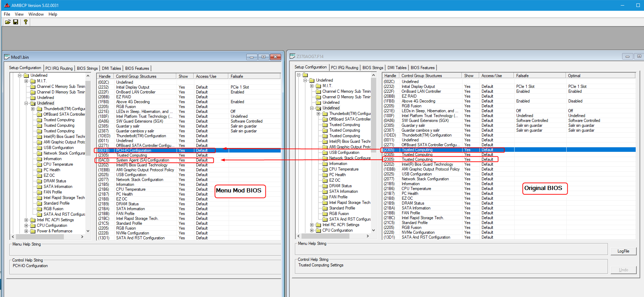Expand CPU Configuration node in Z370AOG7.F14 tree

tap(312, 230)
